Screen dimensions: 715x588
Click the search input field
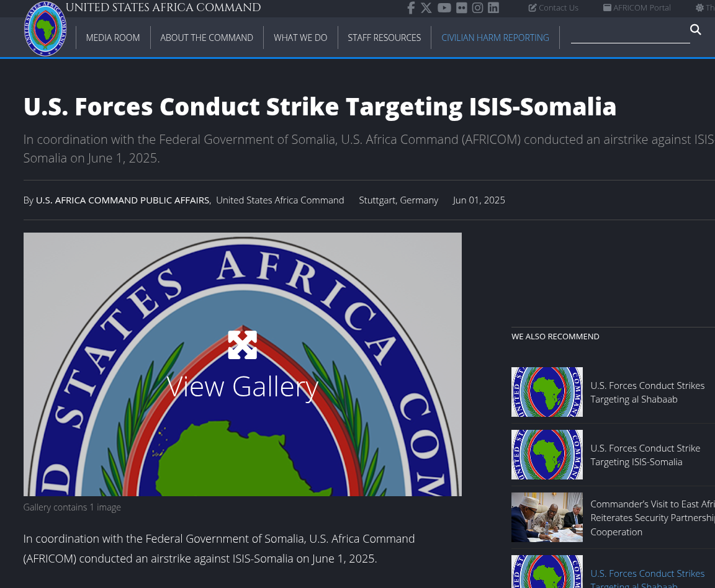pos(630,35)
